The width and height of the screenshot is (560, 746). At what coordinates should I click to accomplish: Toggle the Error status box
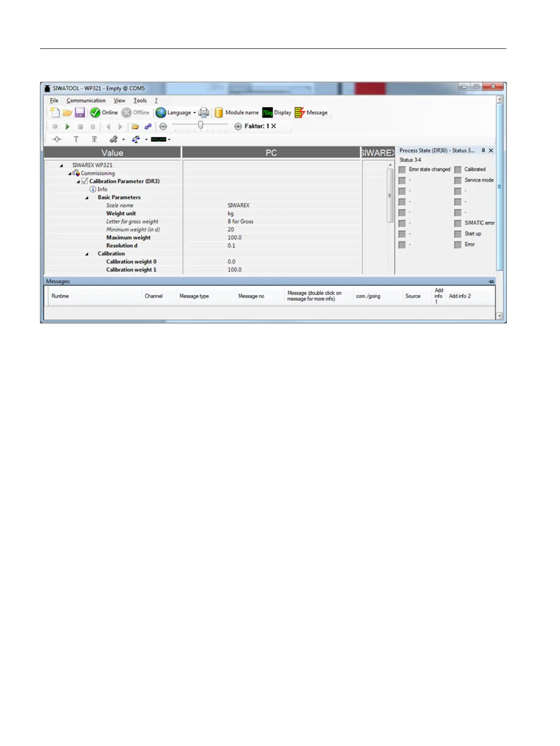point(457,245)
